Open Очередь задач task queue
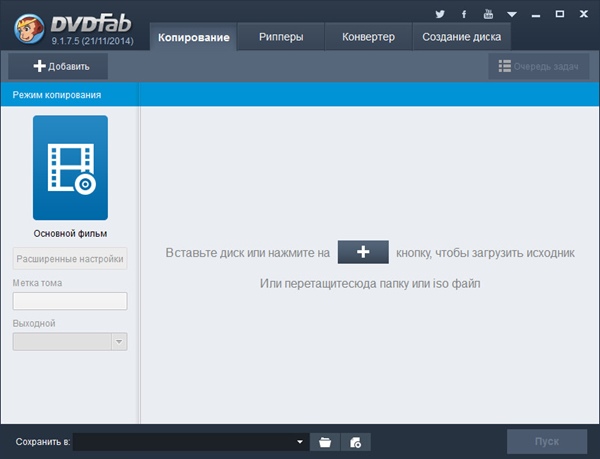Image resolution: width=600 pixels, height=459 pixels. tap(538, 66)
